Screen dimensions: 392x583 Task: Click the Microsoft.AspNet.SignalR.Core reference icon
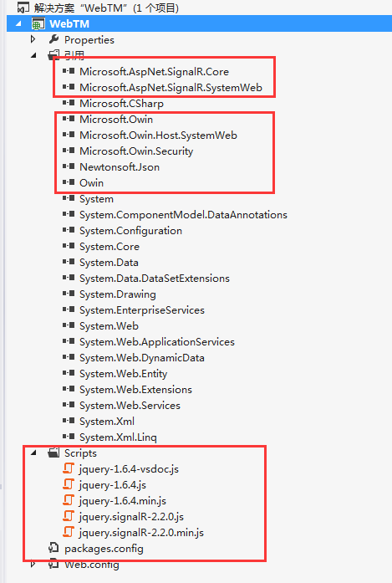(69, 71)
